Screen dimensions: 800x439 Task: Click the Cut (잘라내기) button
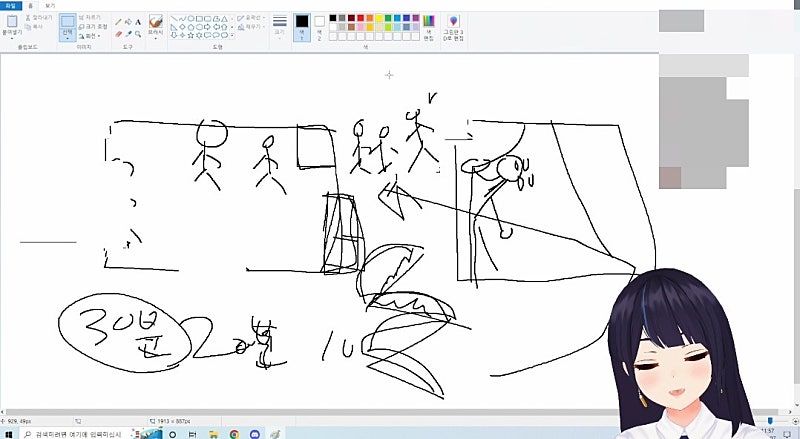(x=39, y=18)
